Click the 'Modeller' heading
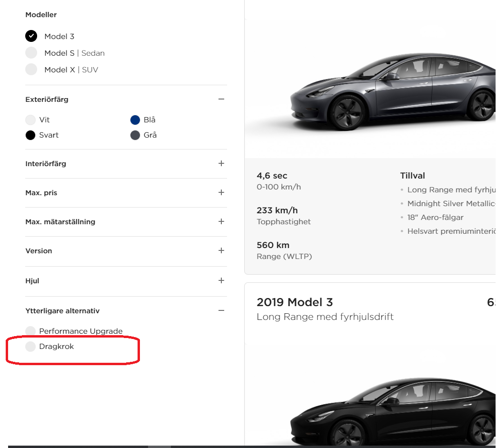 (41, 15)
